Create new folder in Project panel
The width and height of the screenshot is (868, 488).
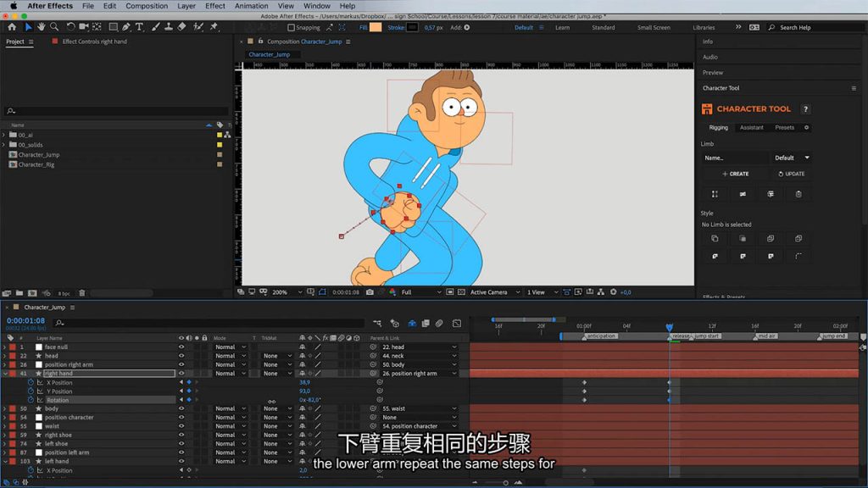tap(19, 293)
